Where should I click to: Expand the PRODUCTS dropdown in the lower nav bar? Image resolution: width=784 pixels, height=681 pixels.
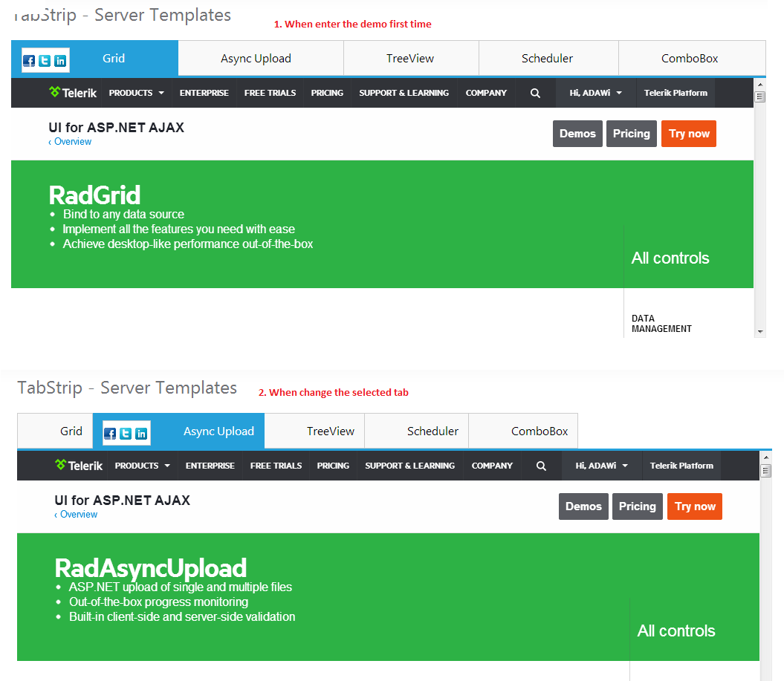143,466
